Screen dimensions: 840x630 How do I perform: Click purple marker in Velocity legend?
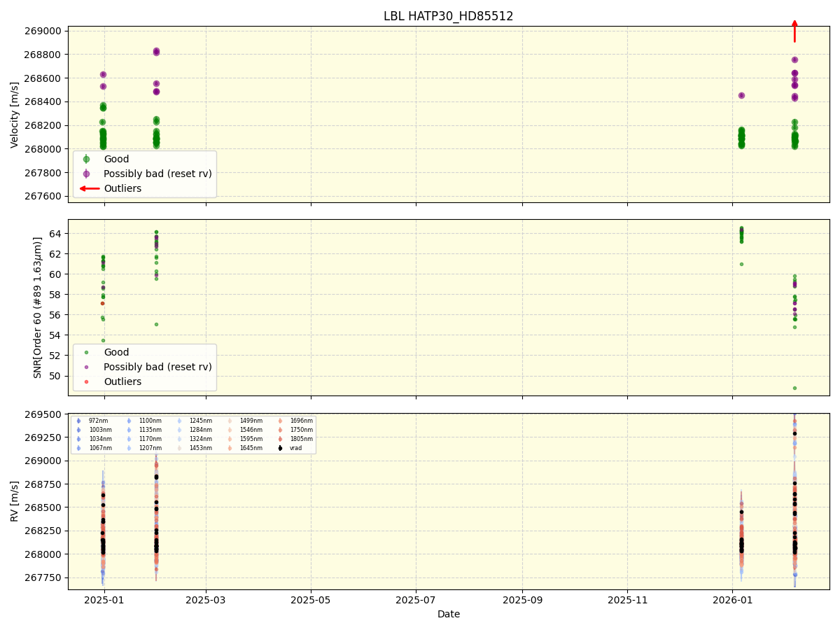click(86, 174)
